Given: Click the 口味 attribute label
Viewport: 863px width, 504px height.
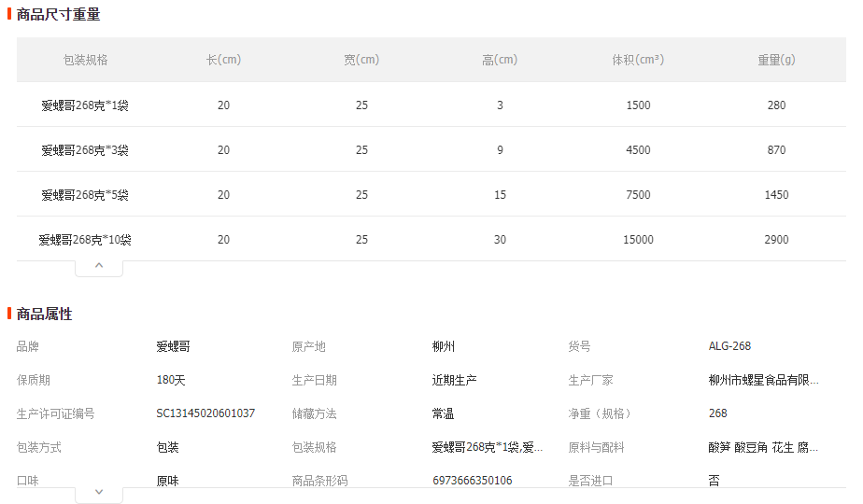Looking at the screenshot, I should coord(27,481).
